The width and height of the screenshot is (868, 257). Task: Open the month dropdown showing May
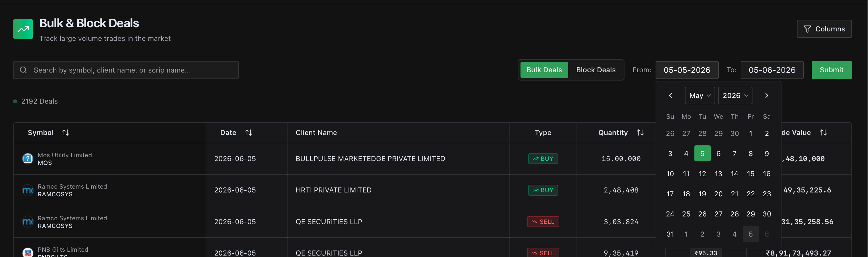click(700, 96)
